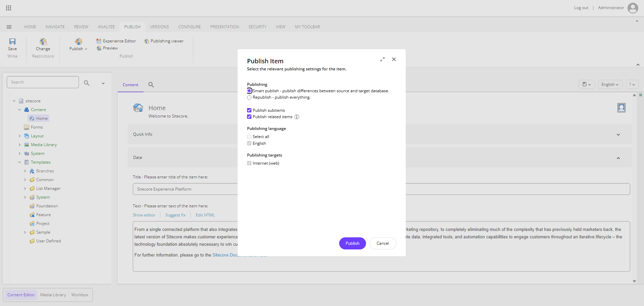Toggle the English language checkbox
The width and height of the screenshot is (644, 306).
tap(249, 143)
